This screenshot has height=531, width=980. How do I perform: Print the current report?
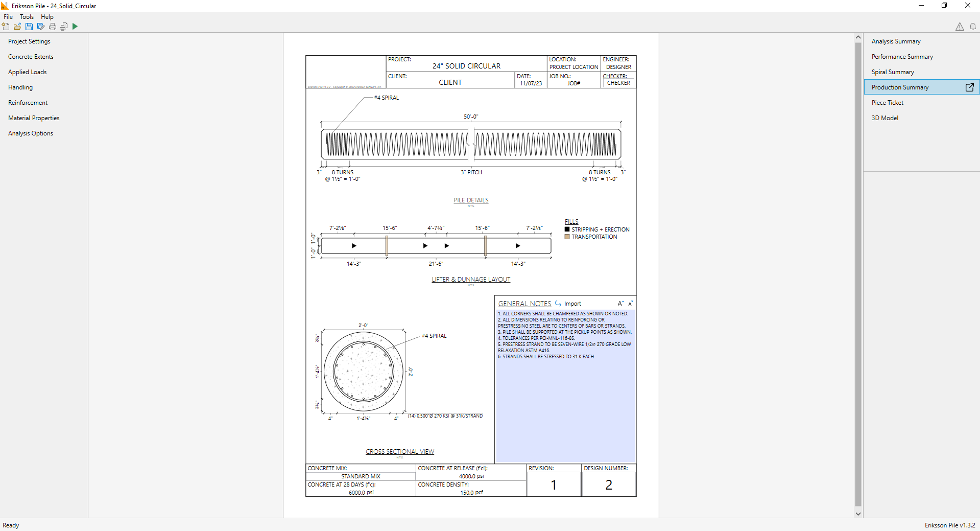click(x=52, y=27)
